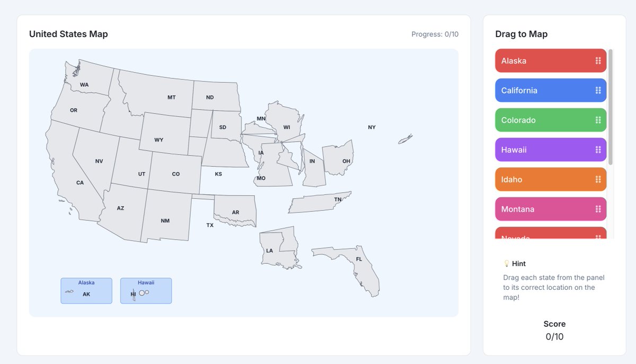Select the green Colorado state card
The height and width of the screenshot is (364, 636).
551,120
